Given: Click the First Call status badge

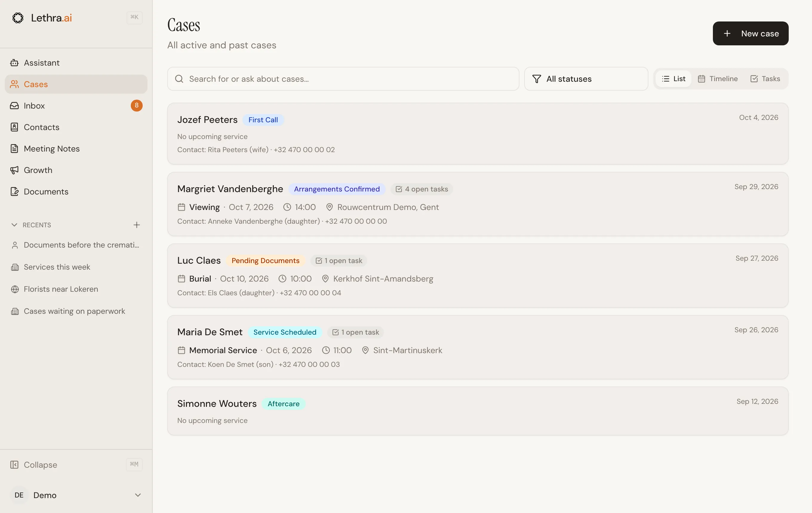Looking at the screenshot, I should (263, 120).
